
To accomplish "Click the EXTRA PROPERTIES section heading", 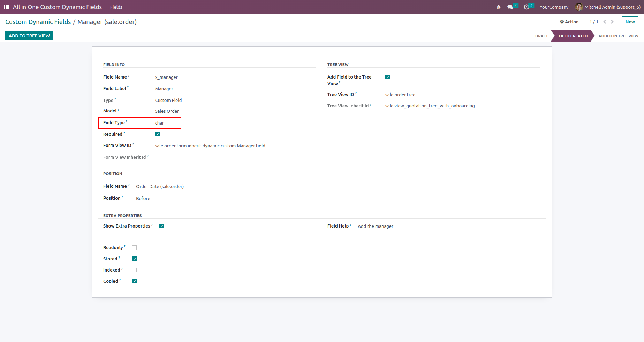I will pos(122,216).
